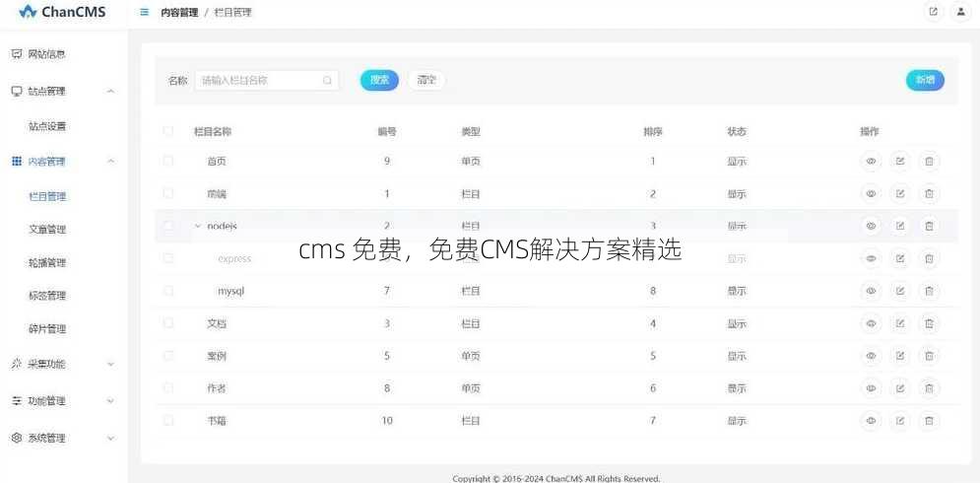Open external site link icon in header
980x483 pixels.
click(933, 12)
